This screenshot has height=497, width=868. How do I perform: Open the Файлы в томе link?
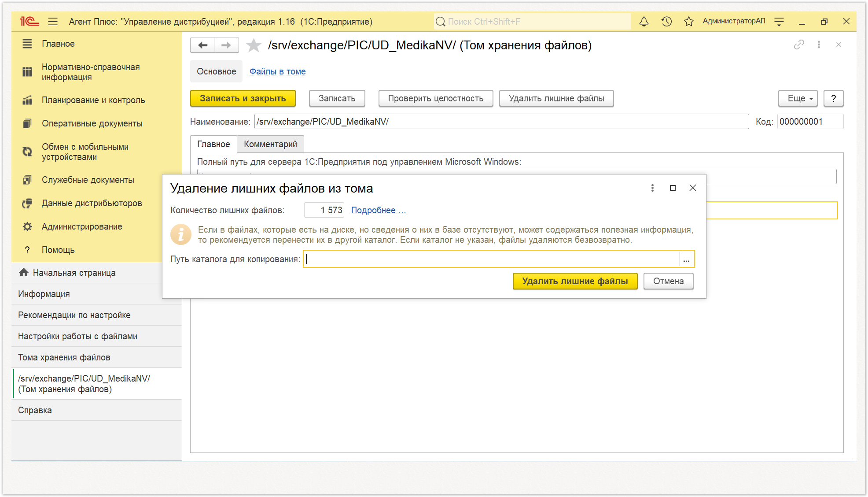[x=277, y=71]
